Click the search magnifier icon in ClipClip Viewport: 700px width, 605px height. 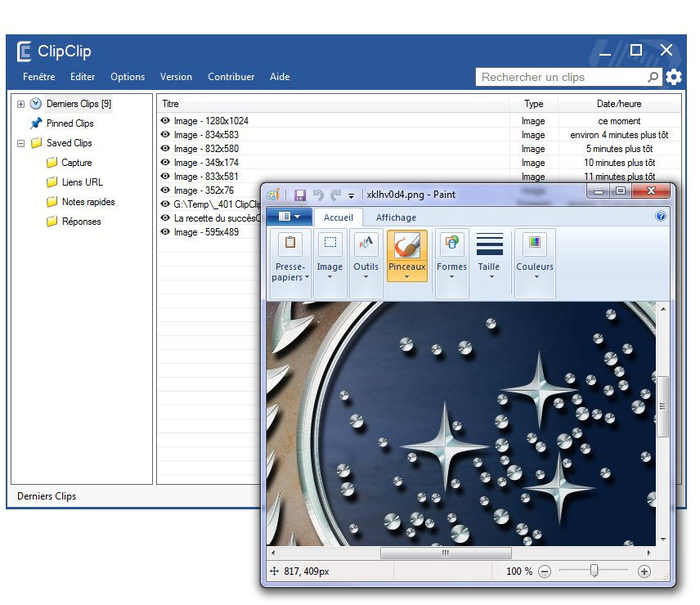point(653,77)
